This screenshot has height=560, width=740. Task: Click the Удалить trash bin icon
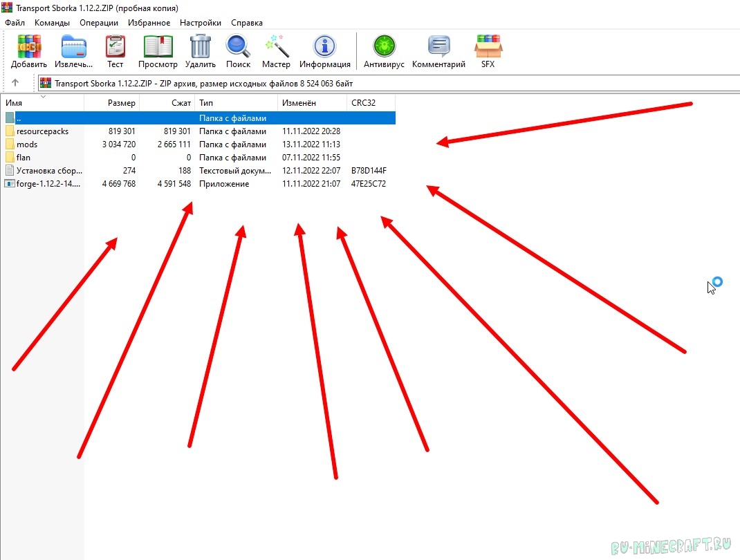[201, 47]
